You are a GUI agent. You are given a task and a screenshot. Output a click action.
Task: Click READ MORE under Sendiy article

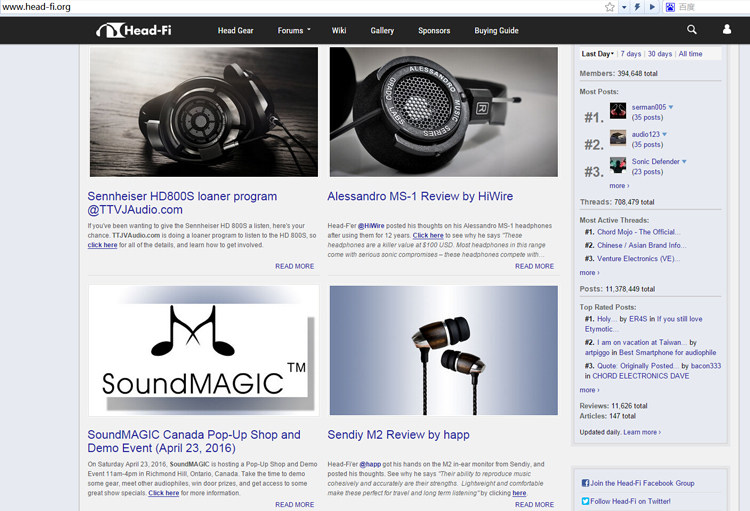[x=534, y=504]
